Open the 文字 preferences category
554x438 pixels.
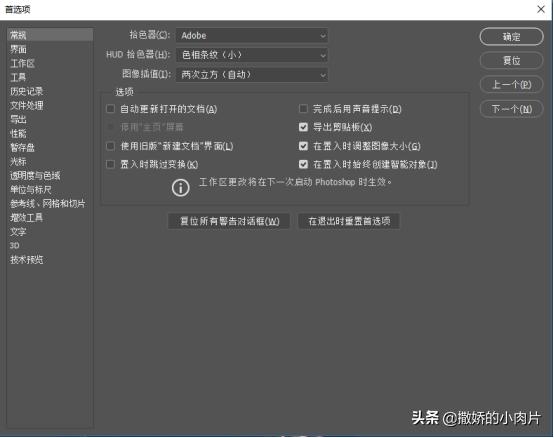[18, 232]
